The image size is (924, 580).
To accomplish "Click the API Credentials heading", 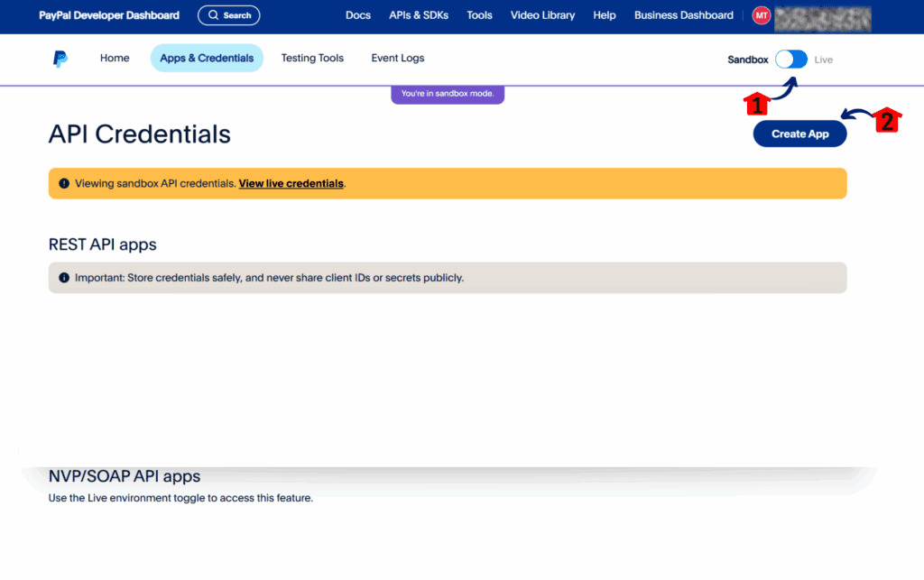I will 140,134.
